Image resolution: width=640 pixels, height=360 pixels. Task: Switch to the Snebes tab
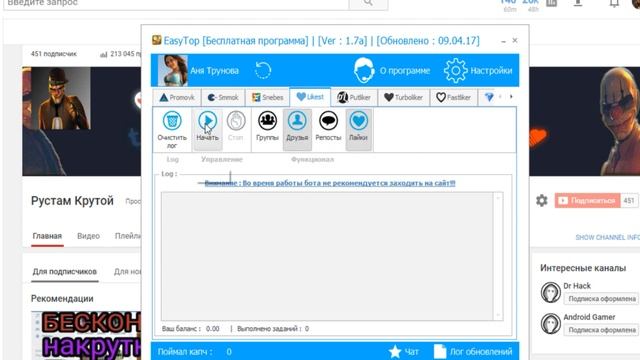point(267,98)
